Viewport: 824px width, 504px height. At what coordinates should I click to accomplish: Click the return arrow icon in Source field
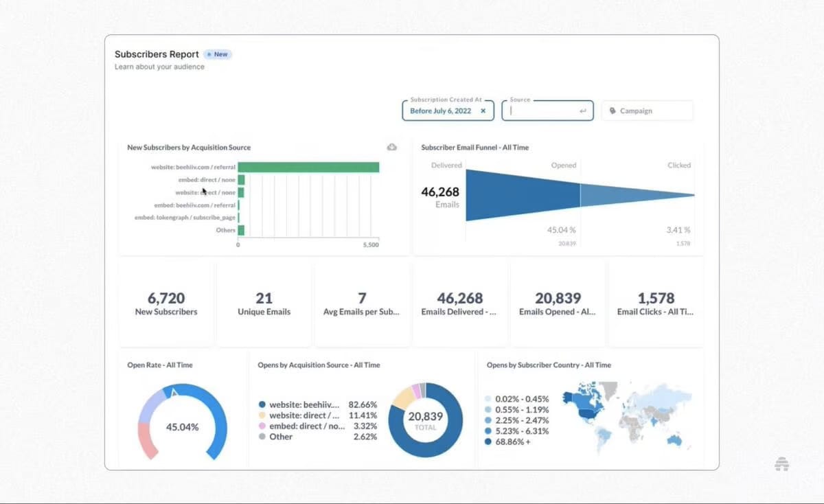[583, 111]
